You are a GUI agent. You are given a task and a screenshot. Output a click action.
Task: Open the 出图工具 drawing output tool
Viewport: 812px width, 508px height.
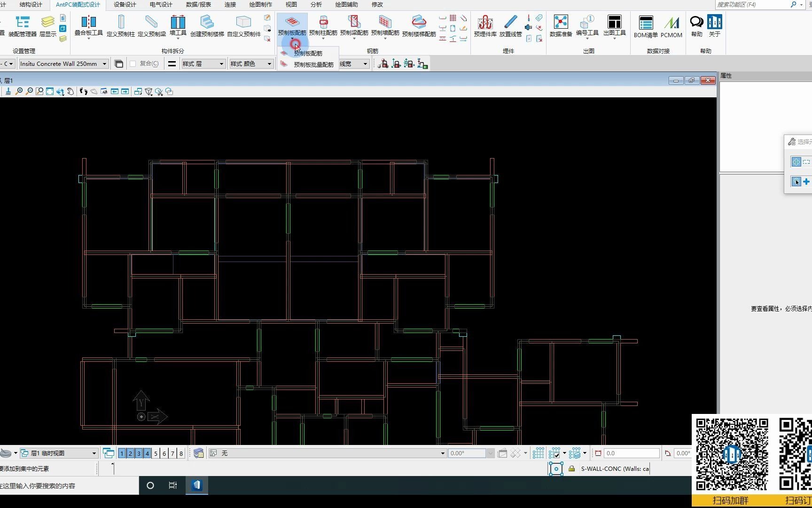click(x=615, y=26)
